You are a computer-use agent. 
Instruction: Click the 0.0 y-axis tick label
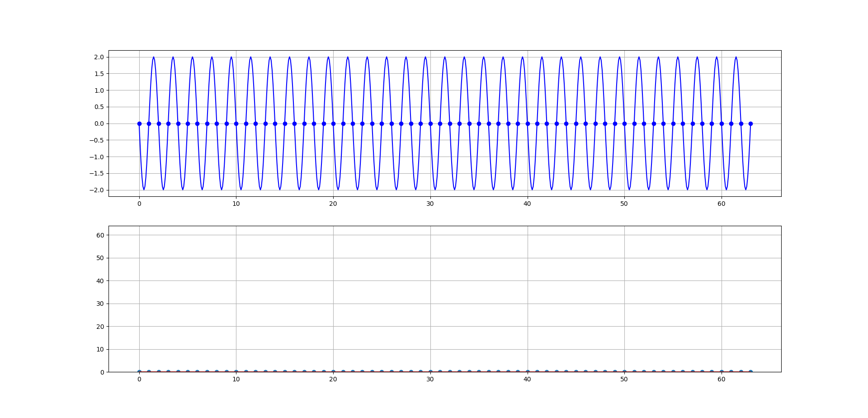(x=99, y=123)
